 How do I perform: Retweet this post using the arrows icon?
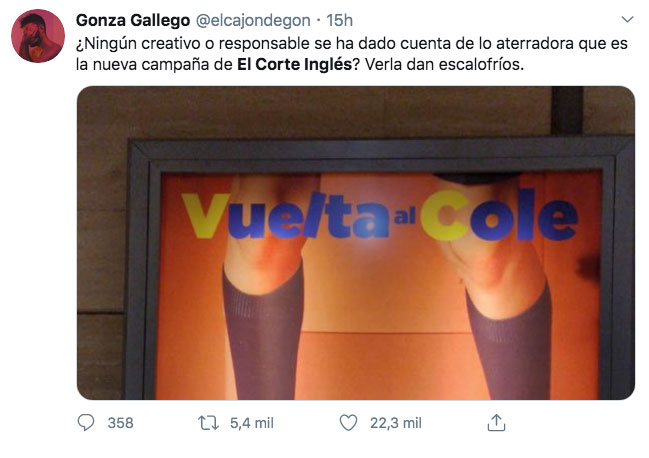click(208, 423)
